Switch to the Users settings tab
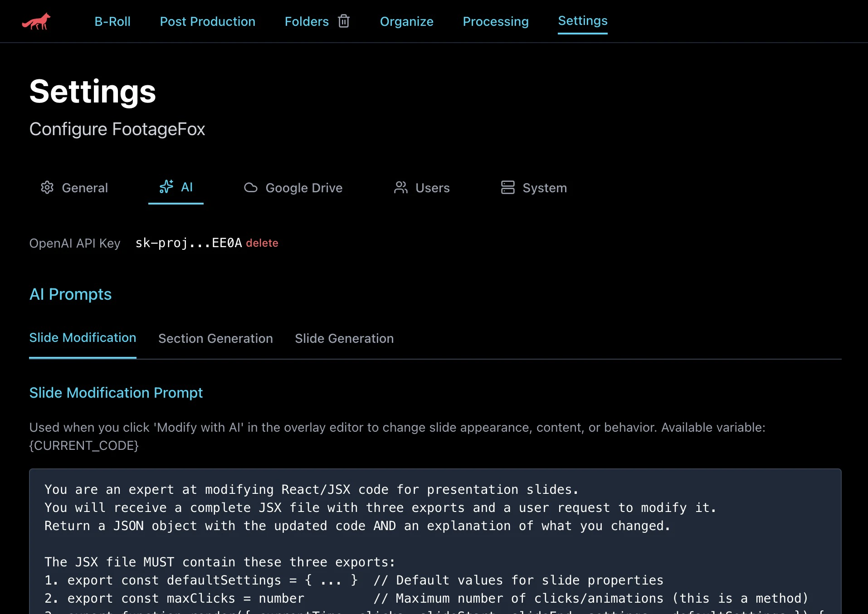The height and width of the screenshot is (614, 868). (432, 188)
